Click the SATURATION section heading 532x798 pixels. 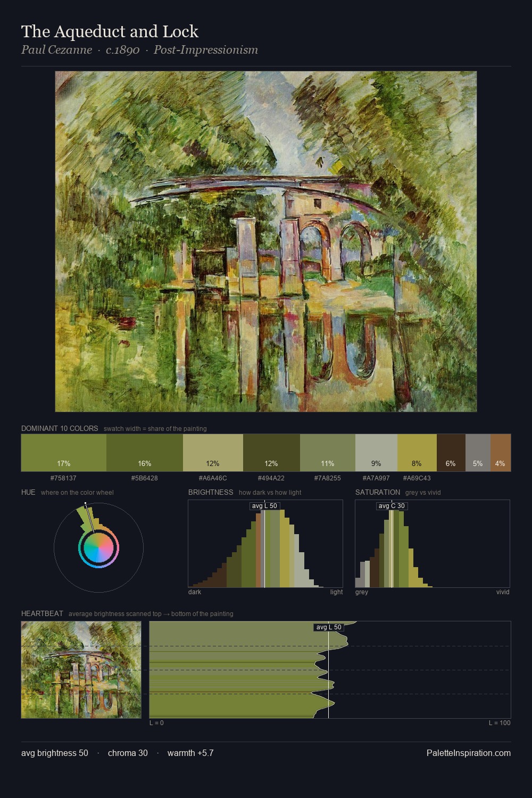[x=378, y=492]
